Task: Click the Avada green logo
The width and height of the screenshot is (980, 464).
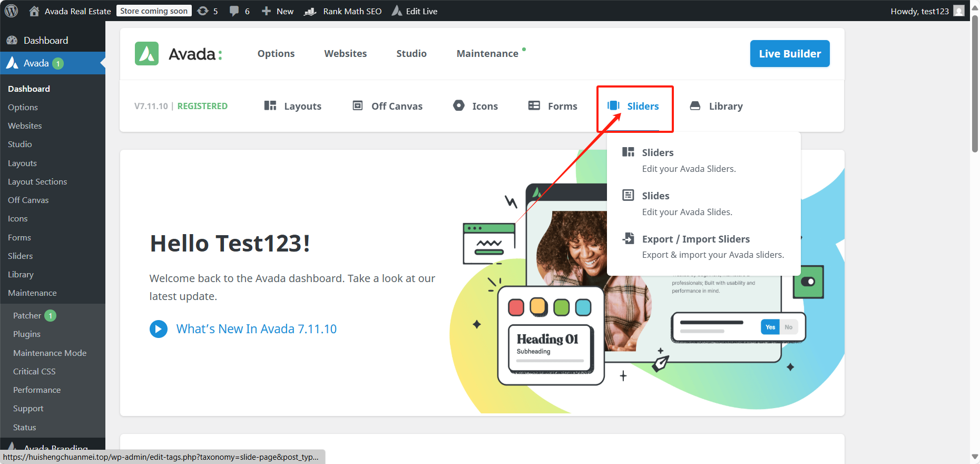Action: [x=146, y=54]
